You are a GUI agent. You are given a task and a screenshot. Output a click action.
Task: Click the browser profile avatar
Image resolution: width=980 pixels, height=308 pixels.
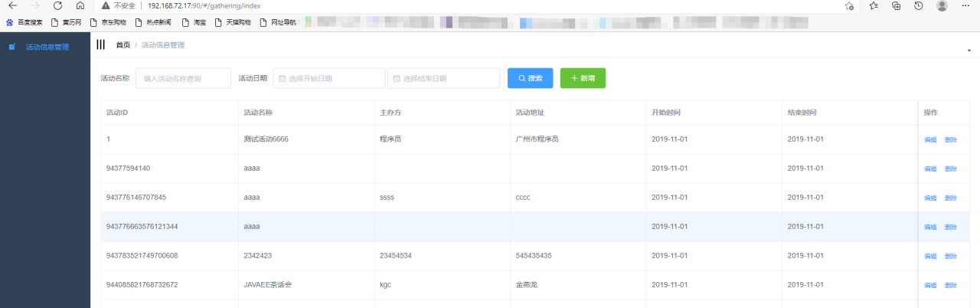click(942, 6)
